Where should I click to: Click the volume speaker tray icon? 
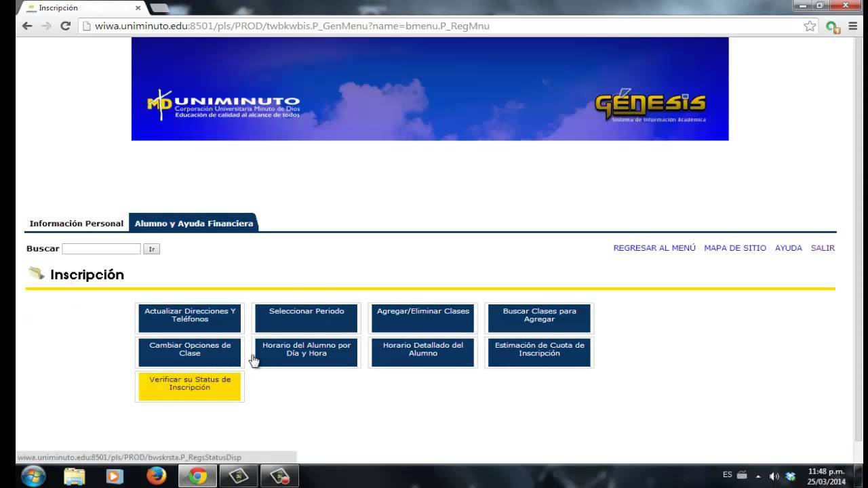tap(774, 476)
